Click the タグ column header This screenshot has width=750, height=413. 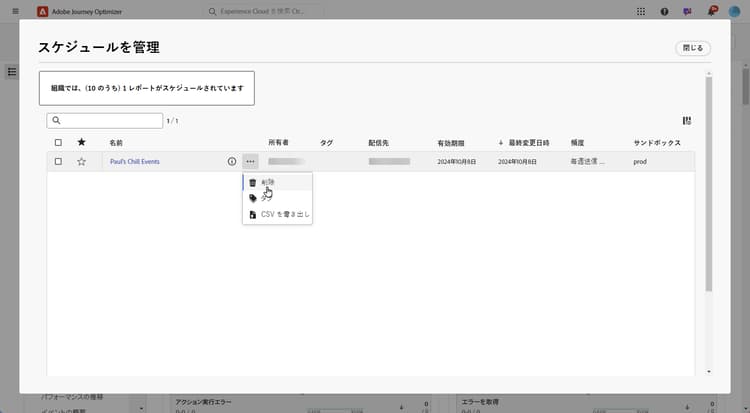pyautogui.click(x=326, y=143)
